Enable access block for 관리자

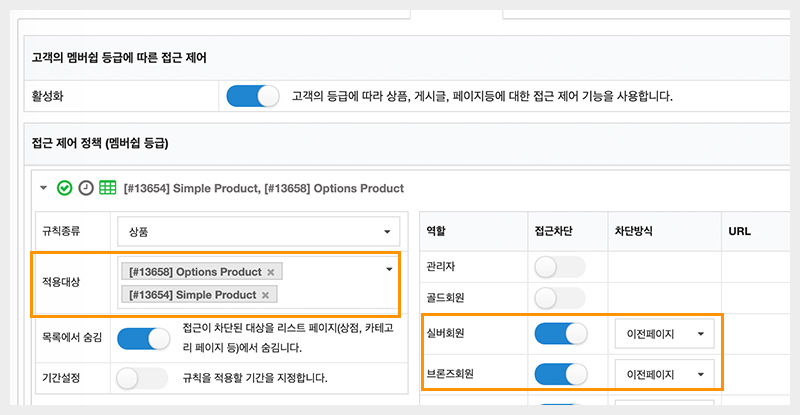pos(560,267)
